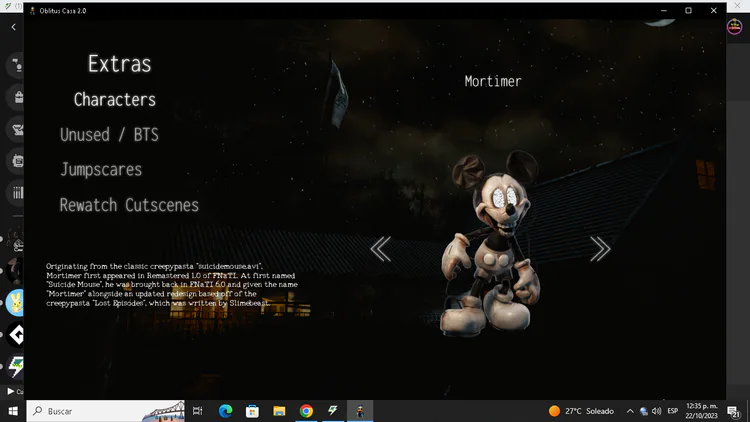Open the library bars icon in sidebar

18,193
